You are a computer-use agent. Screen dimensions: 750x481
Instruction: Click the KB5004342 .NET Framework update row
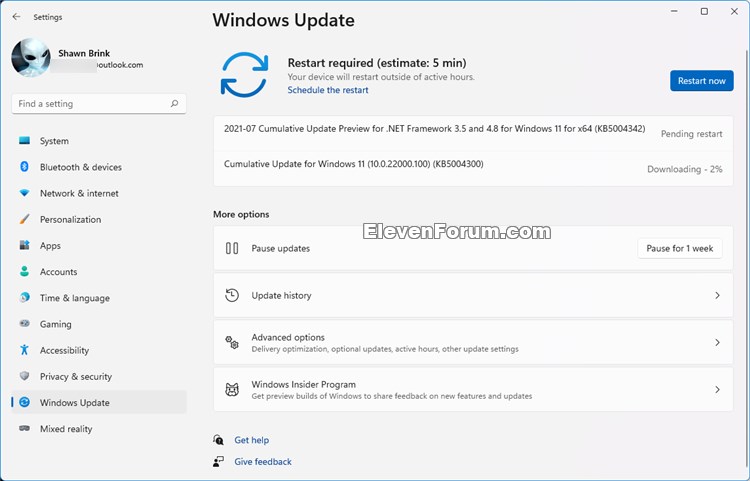[473, 133]
